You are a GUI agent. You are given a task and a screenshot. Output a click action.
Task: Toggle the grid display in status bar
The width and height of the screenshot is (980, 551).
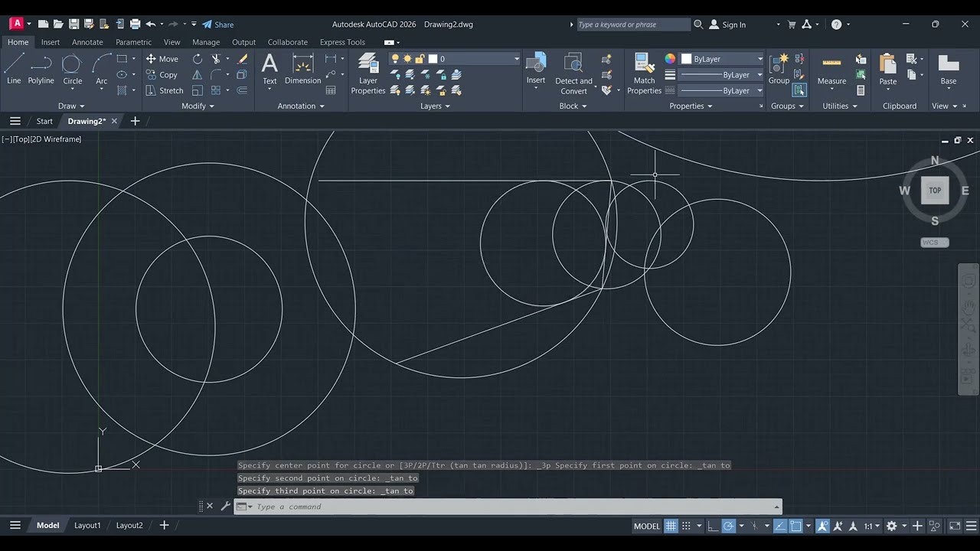671,526
